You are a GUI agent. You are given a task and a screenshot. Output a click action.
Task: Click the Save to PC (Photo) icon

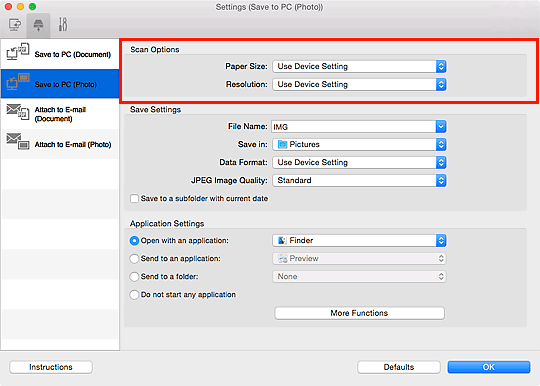click(18, 82)
